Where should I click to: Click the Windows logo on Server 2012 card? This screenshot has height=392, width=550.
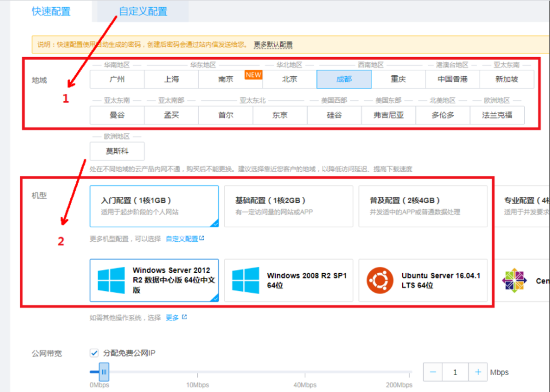click(111, 280)
